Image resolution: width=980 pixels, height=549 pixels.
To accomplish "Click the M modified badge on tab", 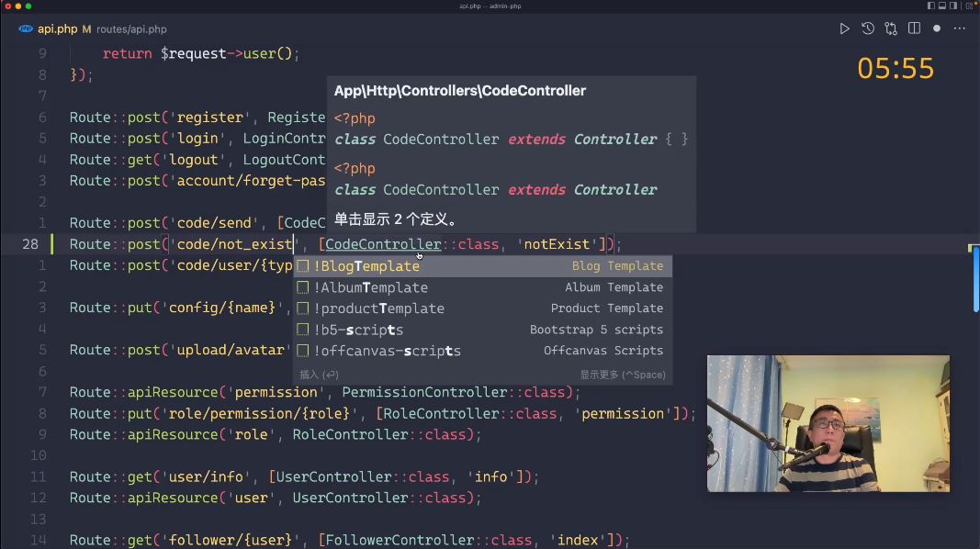I will (87, 29).
